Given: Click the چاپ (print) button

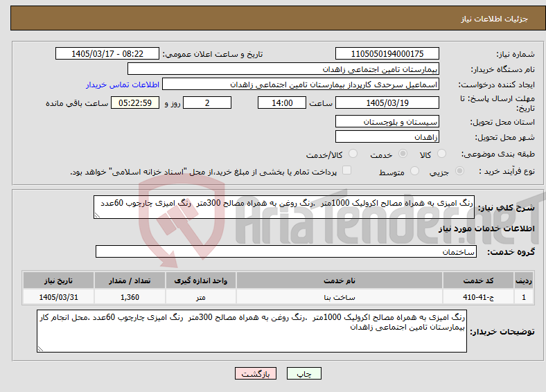Looking at the screenshot, I should point(303,373).
